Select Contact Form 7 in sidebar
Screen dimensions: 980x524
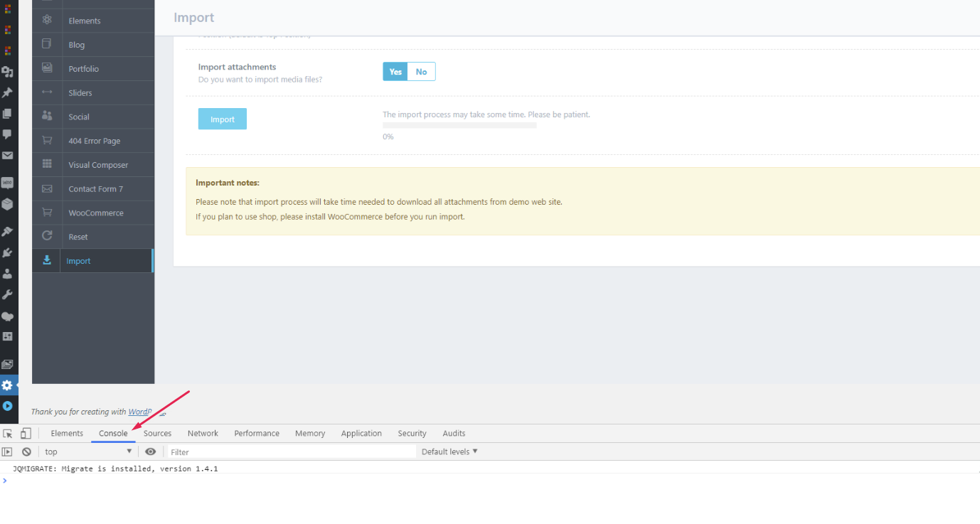95,189
